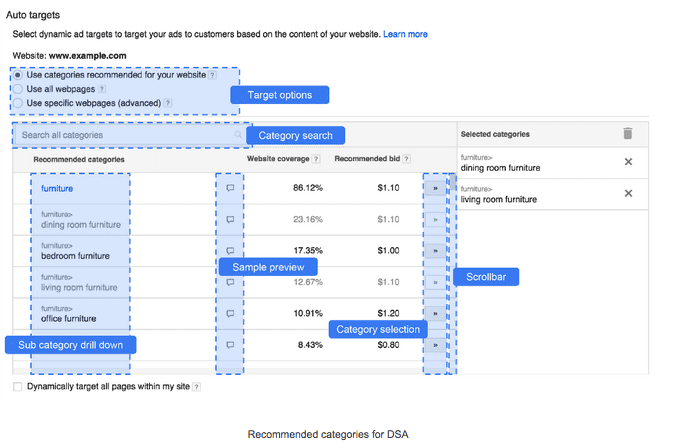The height and width of the screenshot is (448, 675).
Task: Open the Learn more link
Action: pyautogui.click(x=405, y=34)
